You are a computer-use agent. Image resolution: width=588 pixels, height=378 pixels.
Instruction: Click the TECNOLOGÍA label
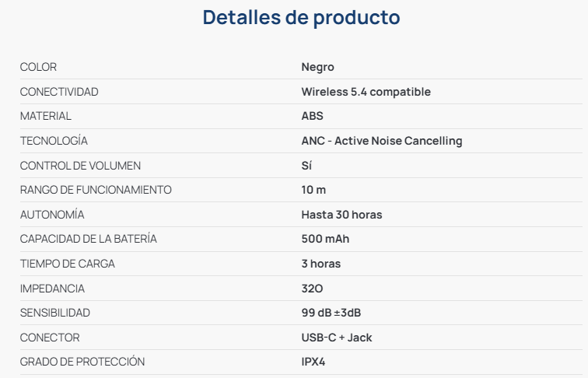54,141
